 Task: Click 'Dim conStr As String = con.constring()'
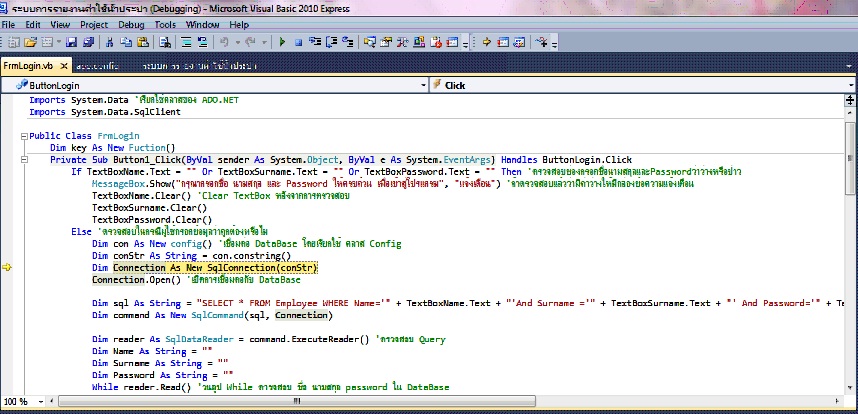click(x=192, y=256)
